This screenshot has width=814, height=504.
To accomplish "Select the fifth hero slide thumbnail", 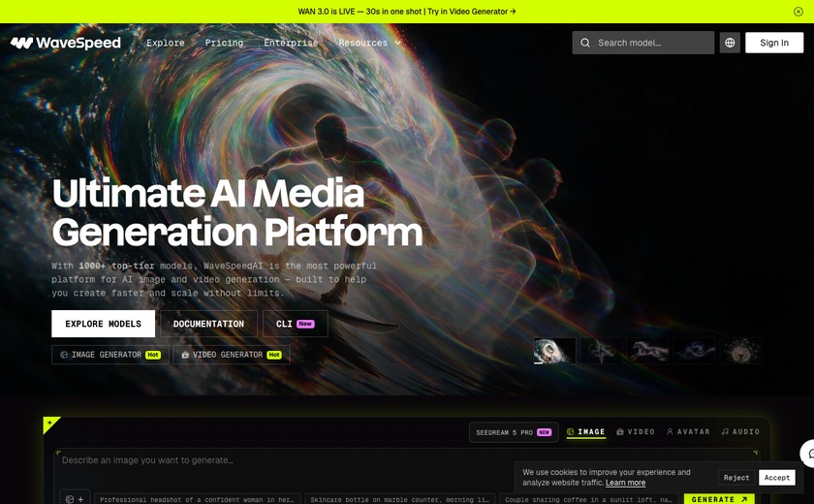I will [740, 350].
